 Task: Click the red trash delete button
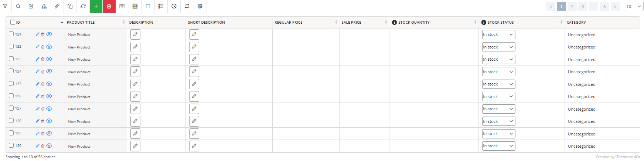point(109,6)
